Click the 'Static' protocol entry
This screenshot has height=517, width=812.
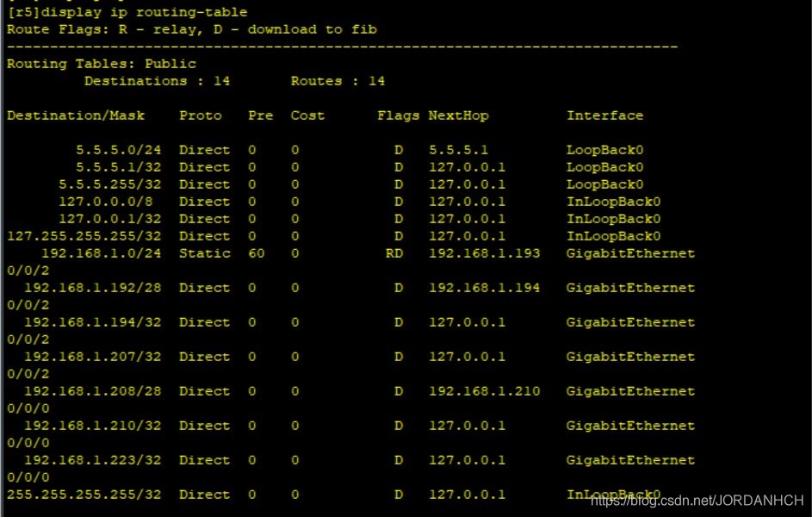coord(205,252)
